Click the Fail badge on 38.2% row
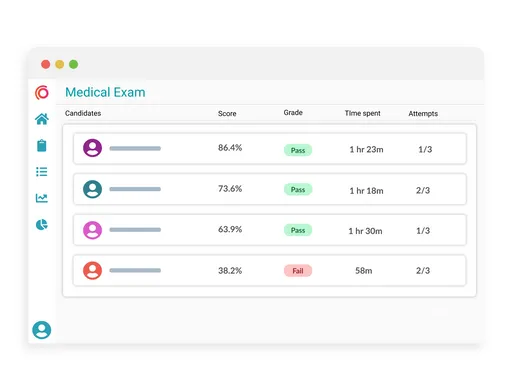This screenshot has width=512, height=390. [x=298, y=271]
